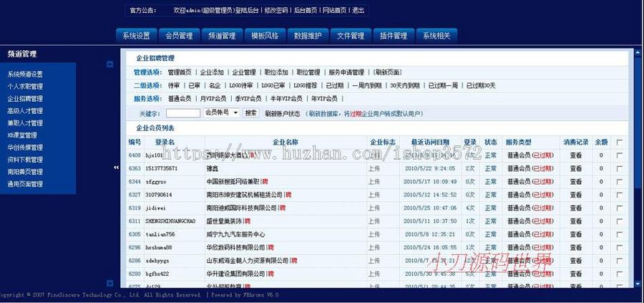644x303 pixels.
Task: Open 高级人才管理 in sidebar
Action: click(x=25, y=111)
